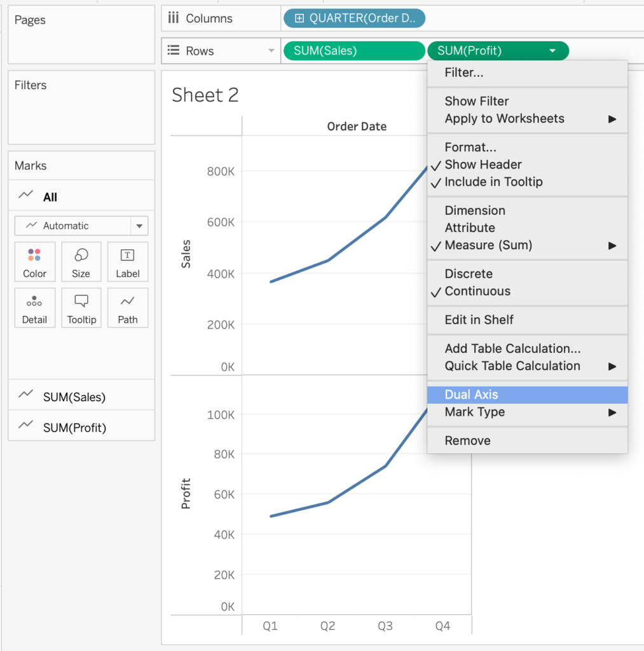
Task: Open the Label marks card
Action: [x=127, y=261]
